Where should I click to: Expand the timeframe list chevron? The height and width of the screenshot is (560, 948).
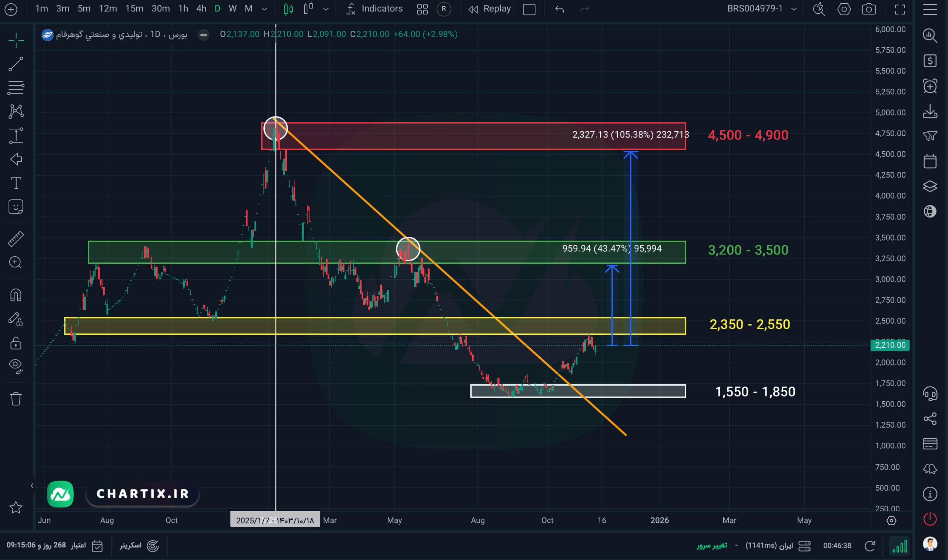(264, 9)
